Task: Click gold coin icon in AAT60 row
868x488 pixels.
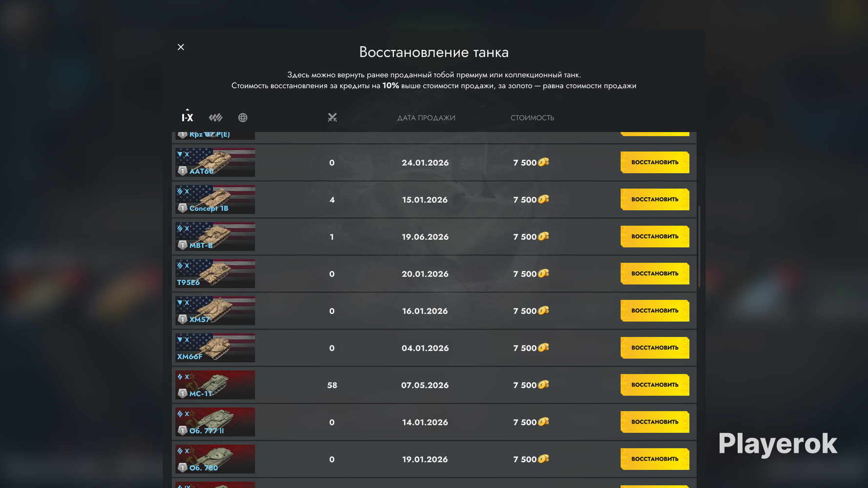Action: (x=543, y=162)
